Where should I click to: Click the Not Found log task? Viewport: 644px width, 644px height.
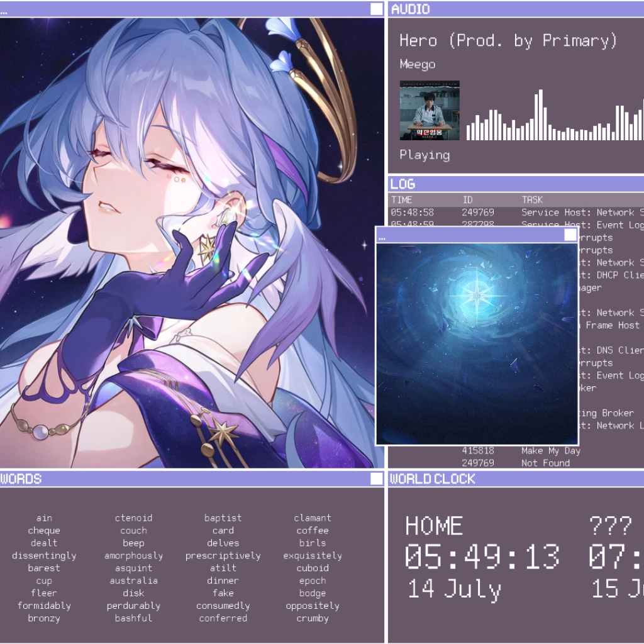pyautogui.click(x=545, y=464)
